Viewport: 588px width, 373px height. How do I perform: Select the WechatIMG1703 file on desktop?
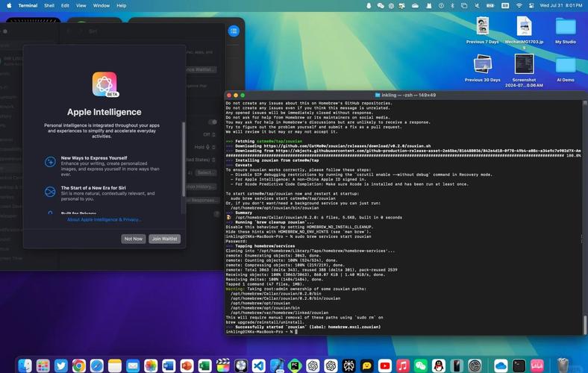pos(524,32)
